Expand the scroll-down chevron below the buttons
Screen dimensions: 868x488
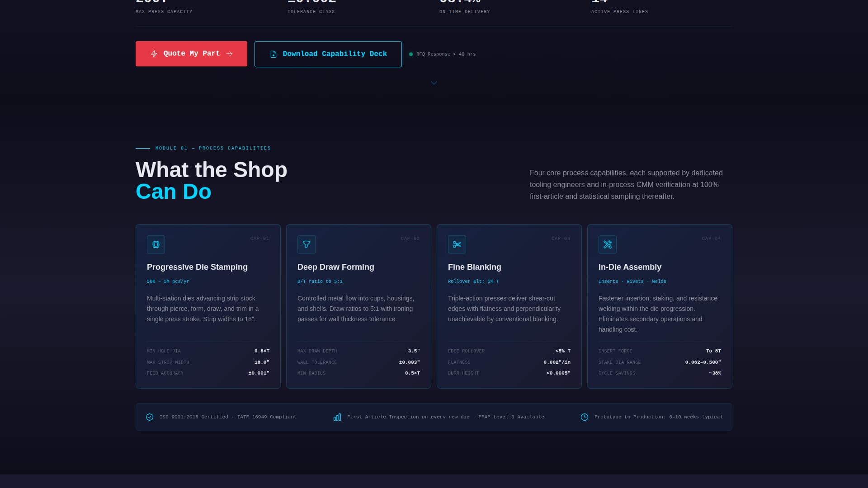coord(434,83)
